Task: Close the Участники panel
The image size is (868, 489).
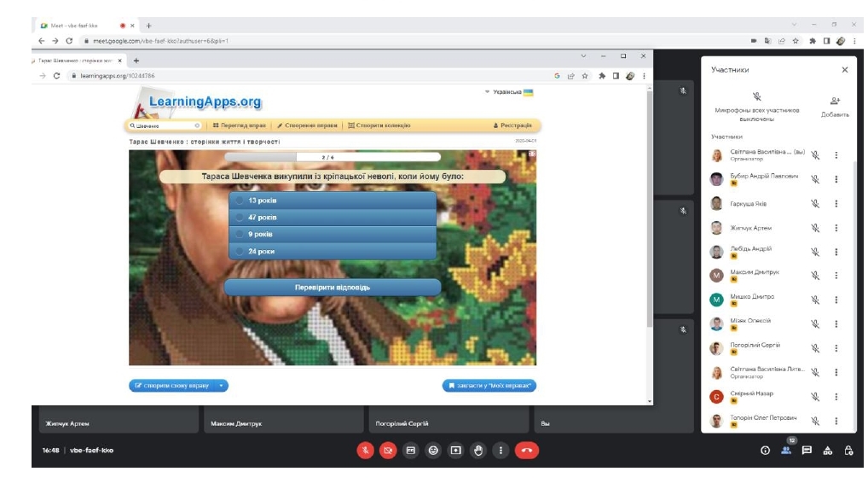Action: [845, 70]
